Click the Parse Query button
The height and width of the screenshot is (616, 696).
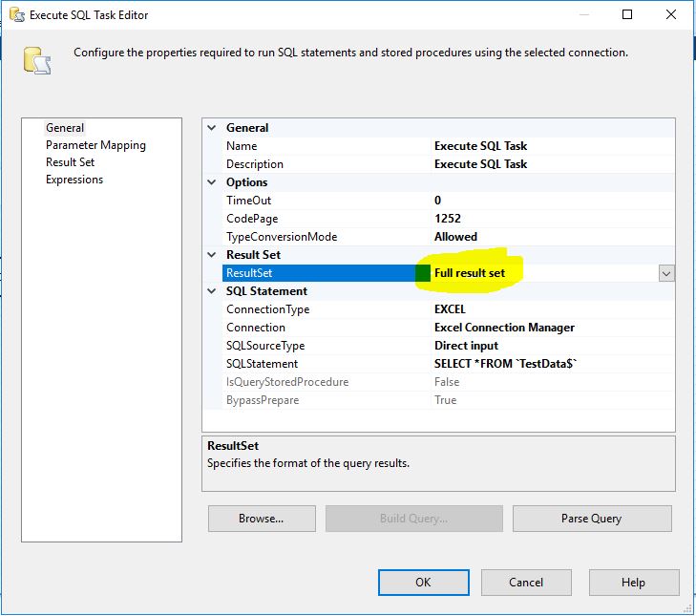[x=591, y=519]
